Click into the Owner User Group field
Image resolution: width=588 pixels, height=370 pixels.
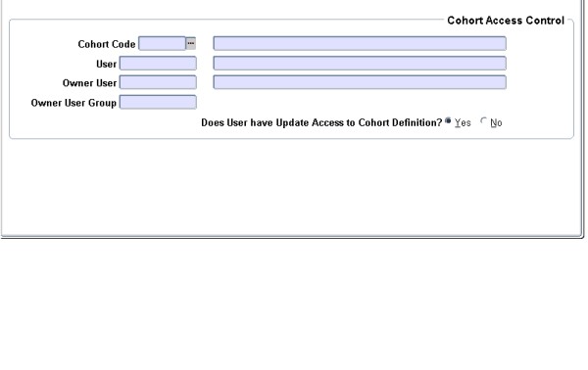[x=158, y=102]
